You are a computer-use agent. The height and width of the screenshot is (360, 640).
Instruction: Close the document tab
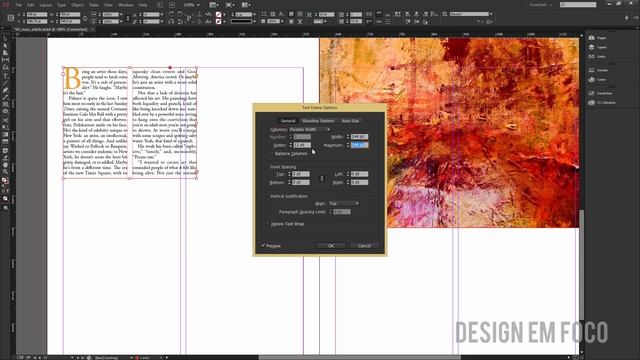coord(93,30)
